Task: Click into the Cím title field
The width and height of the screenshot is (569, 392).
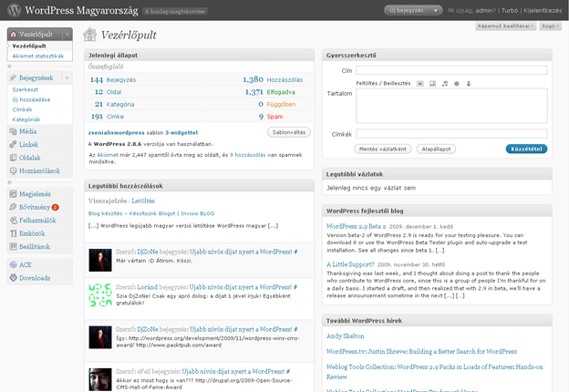Action: click(451, 70)
